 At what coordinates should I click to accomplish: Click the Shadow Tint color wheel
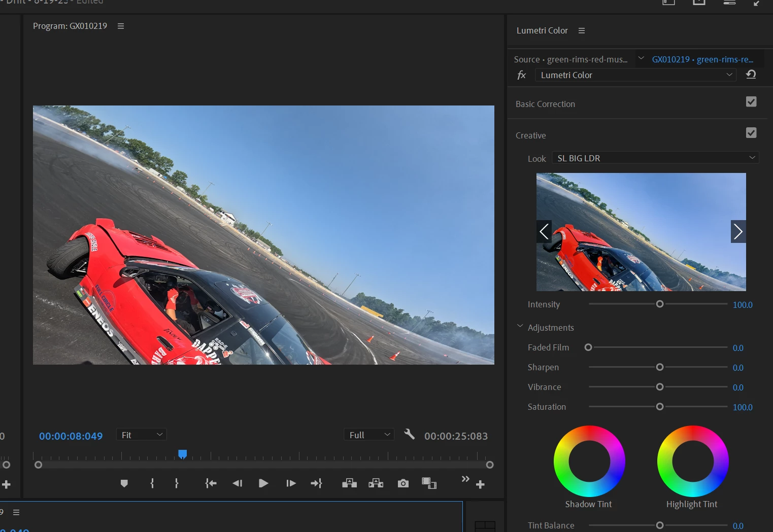589,461
